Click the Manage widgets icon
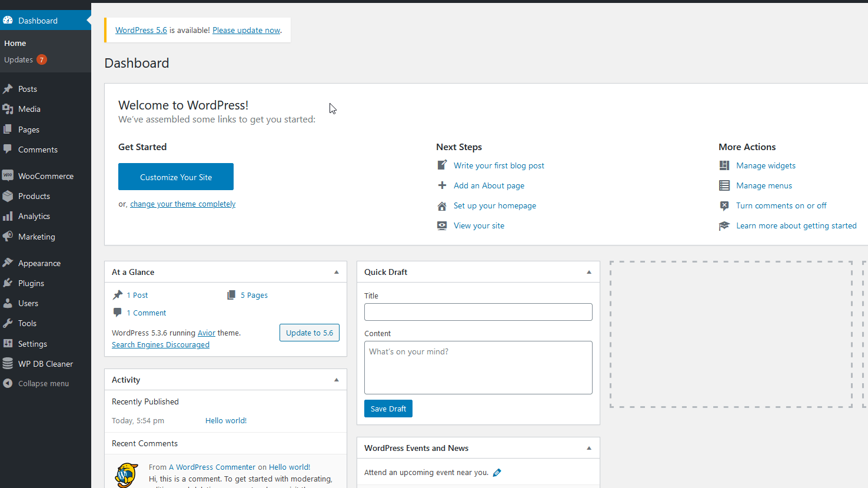Viewport: 868px width, 488px height. [x=724, y=165]
